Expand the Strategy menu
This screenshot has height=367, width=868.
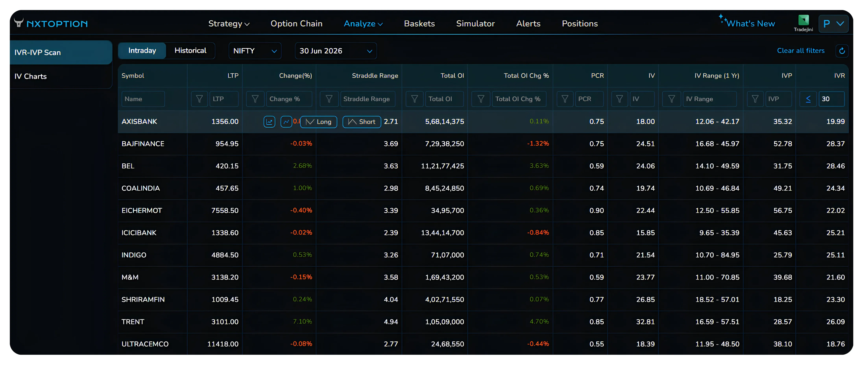(229, 24)
